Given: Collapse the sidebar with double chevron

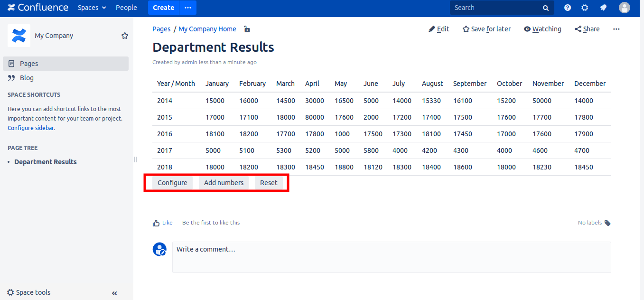Looking at the screenshot, I should coord(114,293).
